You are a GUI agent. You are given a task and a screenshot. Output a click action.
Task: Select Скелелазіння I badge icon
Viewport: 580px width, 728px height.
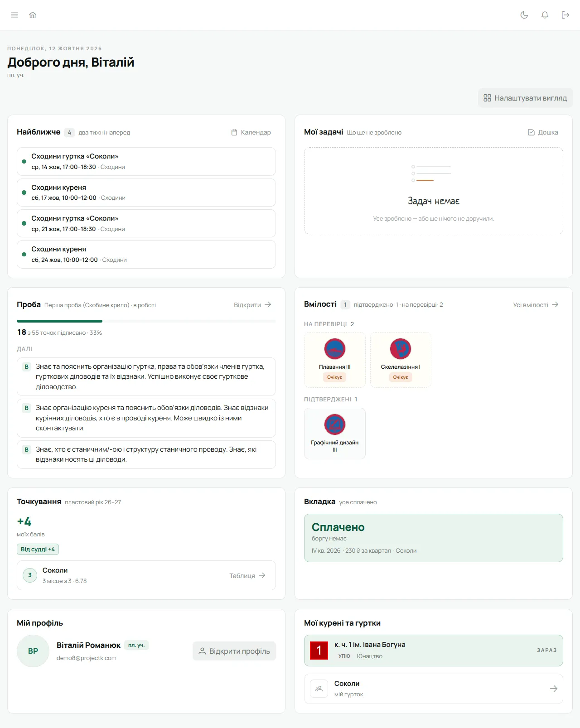coord(401,349)
